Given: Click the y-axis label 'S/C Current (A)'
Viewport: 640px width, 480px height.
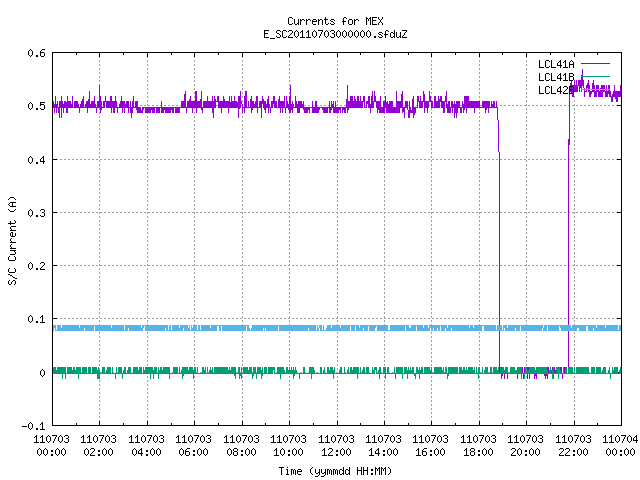Looking at the screenshot, I should click(13, 240).
